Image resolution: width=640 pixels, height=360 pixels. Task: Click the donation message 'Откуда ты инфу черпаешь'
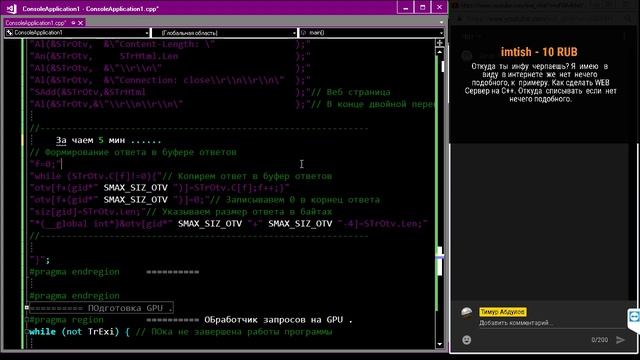click(540, 82)
